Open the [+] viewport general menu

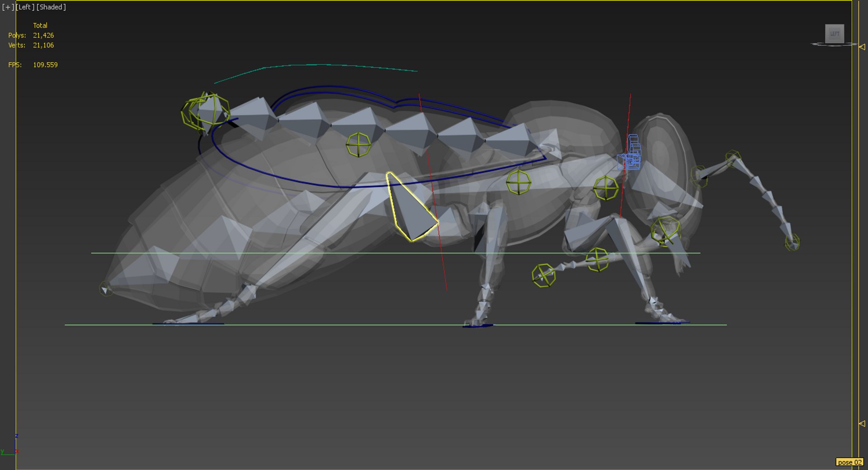[8, 7]
